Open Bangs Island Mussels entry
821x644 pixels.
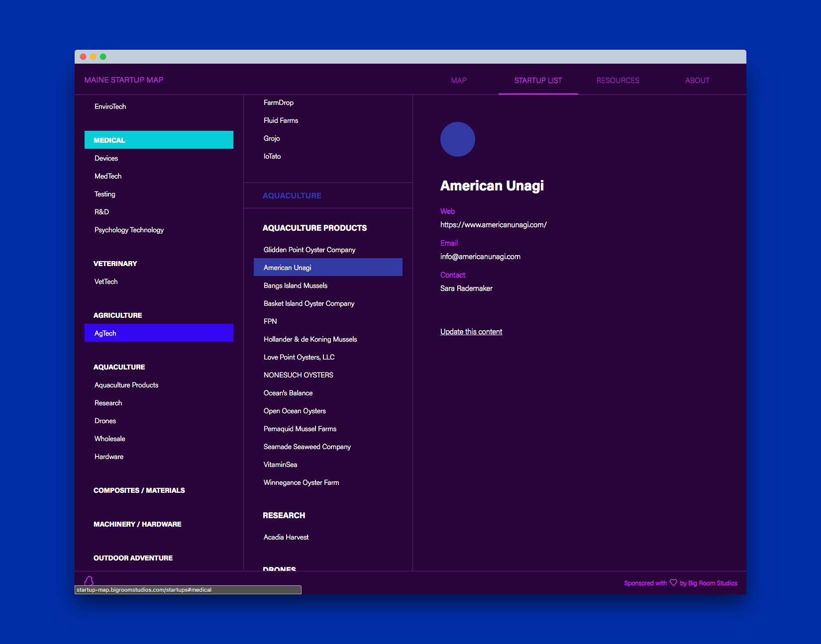click(296, 285)
